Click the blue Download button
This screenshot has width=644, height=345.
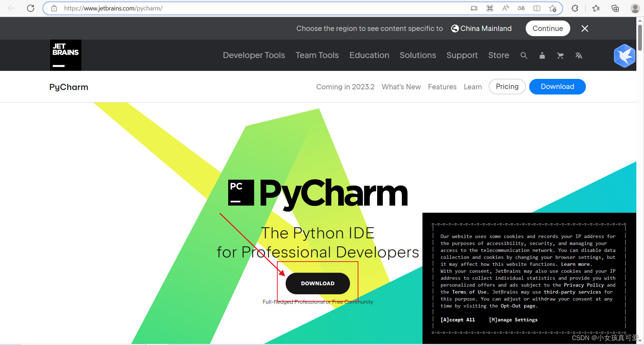(x=557, y=87)
